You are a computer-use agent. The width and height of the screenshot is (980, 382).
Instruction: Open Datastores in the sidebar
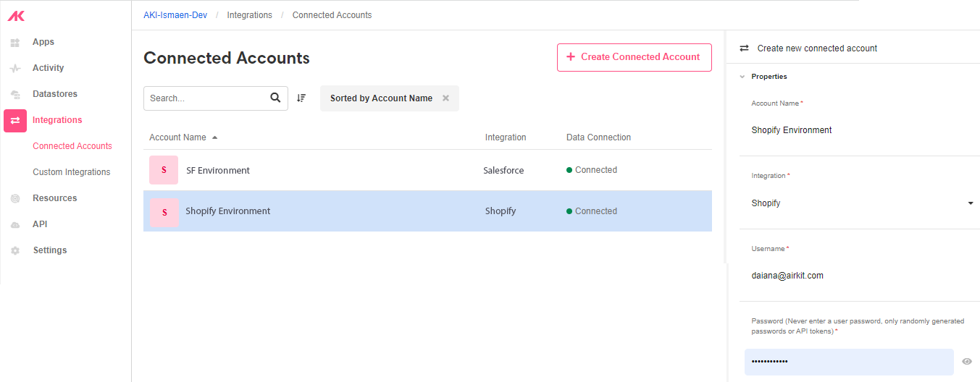coord(55,94)
